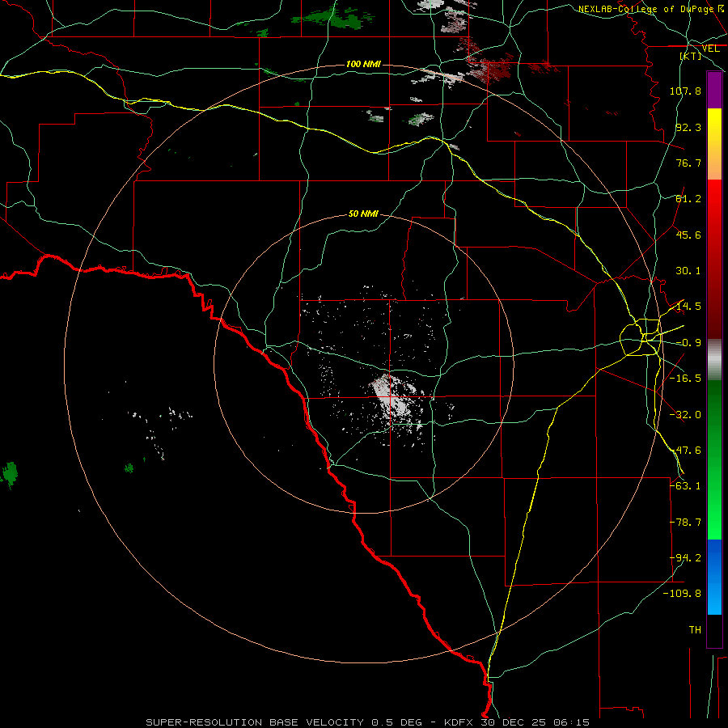Click the 61.2 legend value
The height and width of the screenshot is (728, 728).
coord(688,199)
